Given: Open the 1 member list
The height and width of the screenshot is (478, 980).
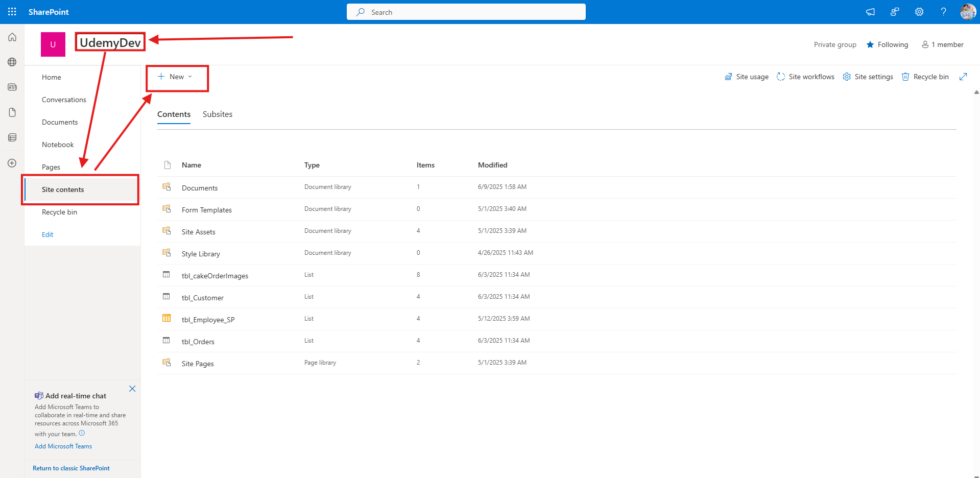Looking at the screenshot, I should pyautogui.click(x=942, y=44).
